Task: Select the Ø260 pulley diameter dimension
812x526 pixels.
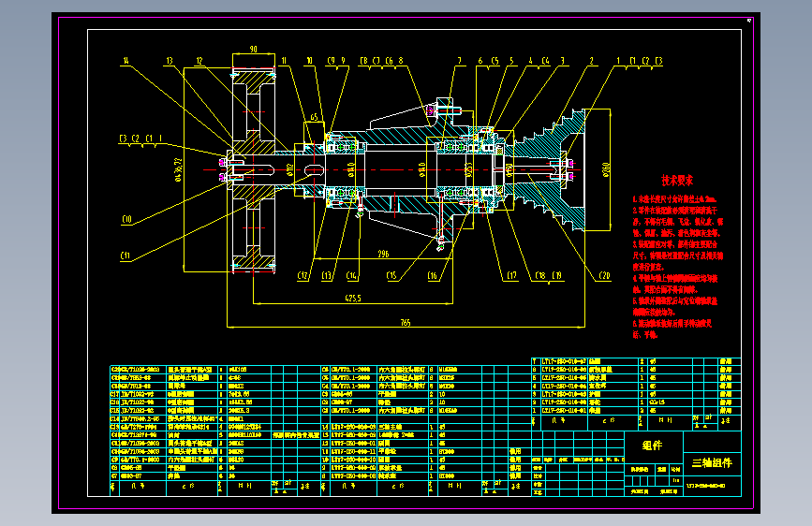Action: click(x=606, y=169)
